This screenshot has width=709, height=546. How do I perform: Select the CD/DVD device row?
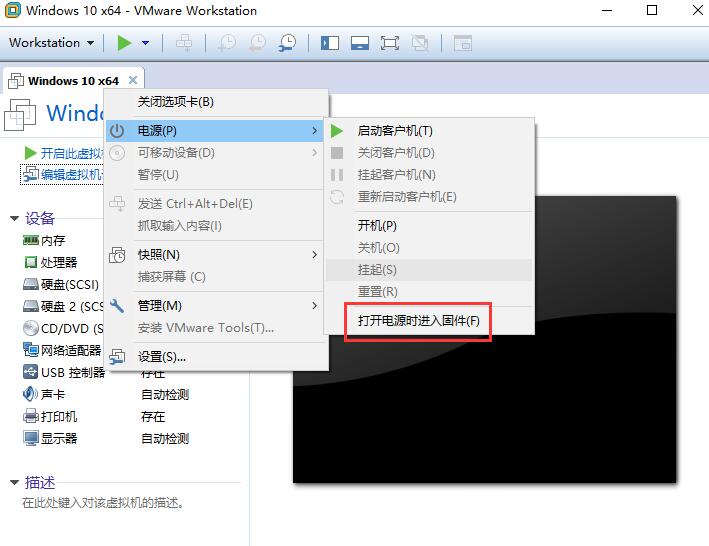click(63, 328)
